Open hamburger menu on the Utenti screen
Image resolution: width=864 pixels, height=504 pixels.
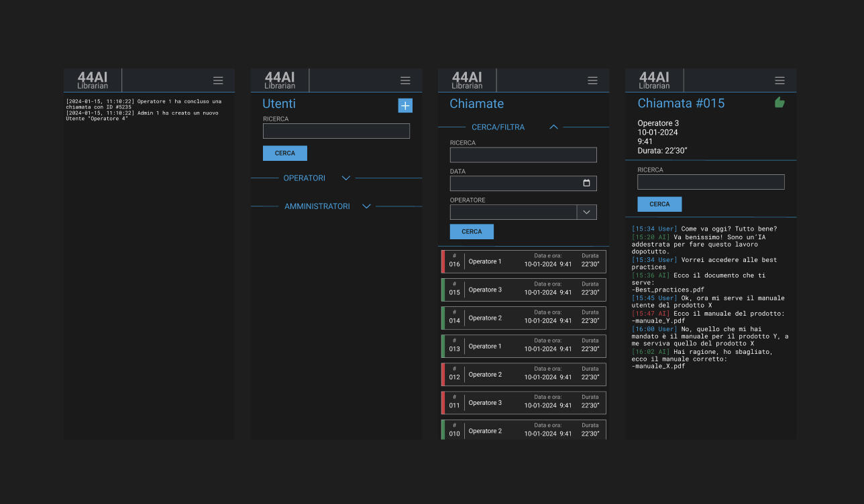(405, 80)
